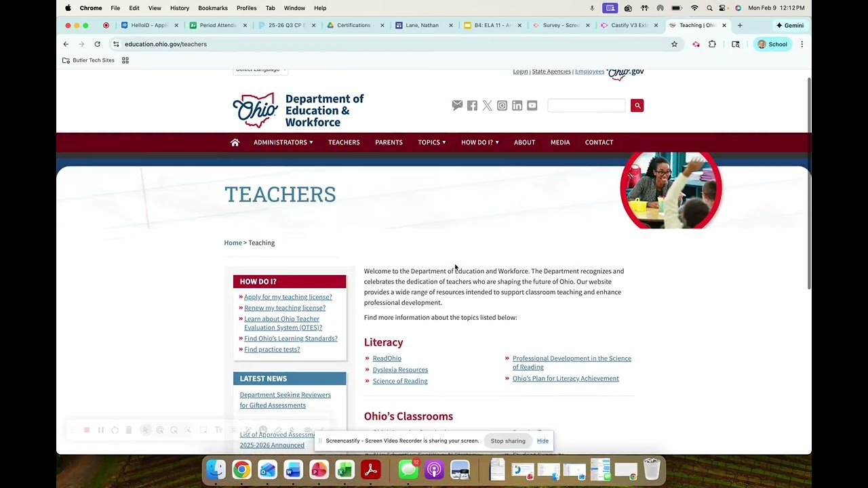Screen dimensions: 868x488
Task: Go to Parents in the navigation bar
Action: pyautogui.click(x=389, y=142)
